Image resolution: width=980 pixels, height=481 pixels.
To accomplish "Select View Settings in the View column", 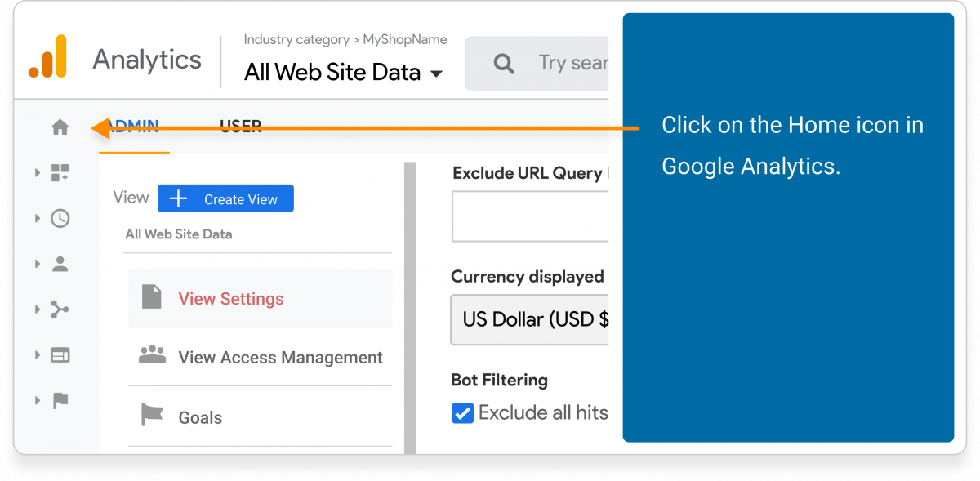I will click(x=231, y=299).
